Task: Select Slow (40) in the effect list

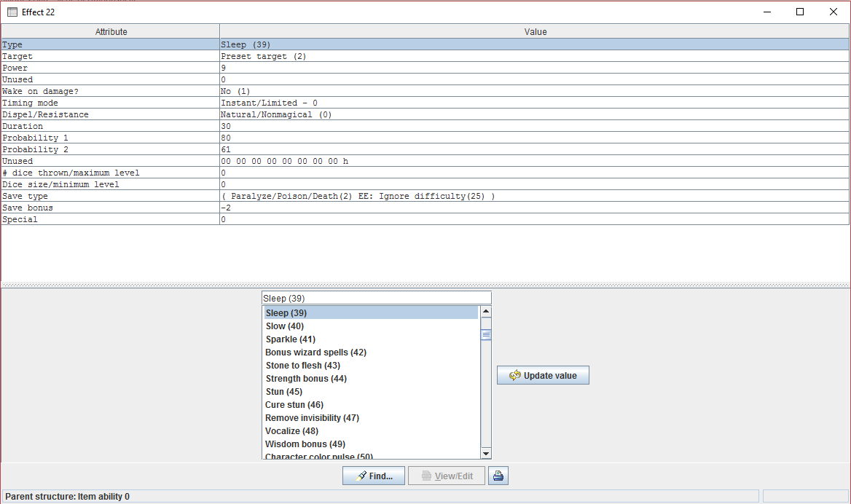Action: click(x=372, y=326)
